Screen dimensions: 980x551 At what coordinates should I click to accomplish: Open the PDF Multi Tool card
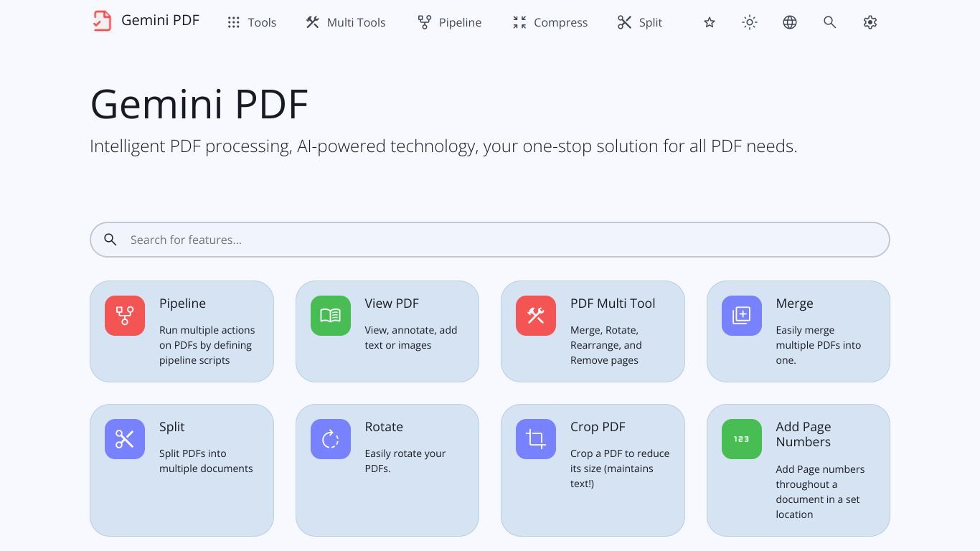tap(593, 331)
